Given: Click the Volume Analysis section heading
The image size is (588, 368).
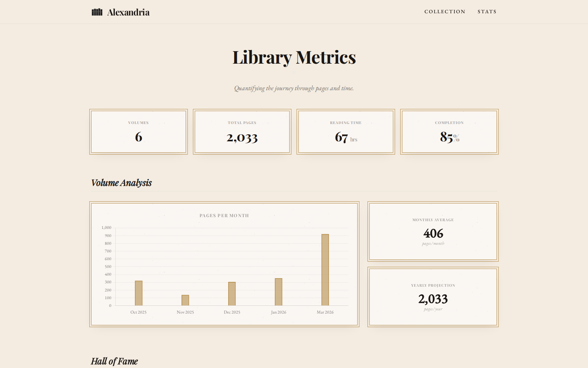Looking at the screenshot, I should (x=121, y=183).
